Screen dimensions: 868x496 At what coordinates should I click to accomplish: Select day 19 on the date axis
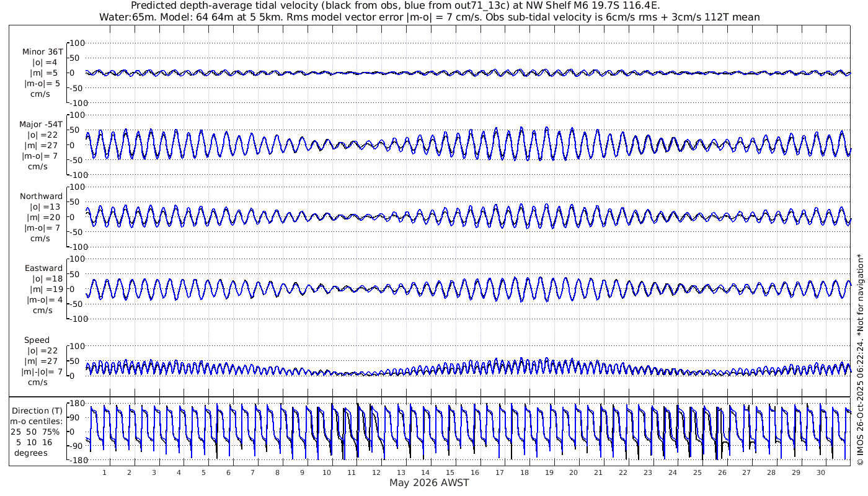coord(549,472)
